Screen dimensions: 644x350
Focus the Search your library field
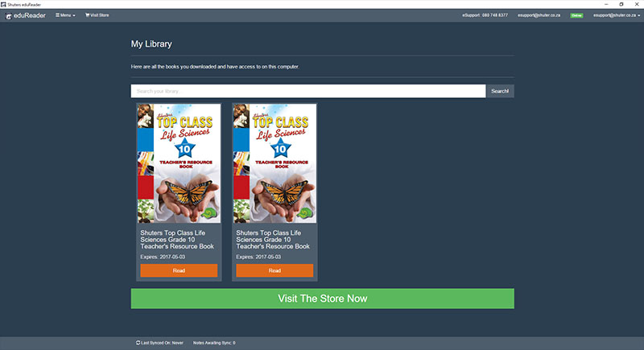tap(308, 91)
